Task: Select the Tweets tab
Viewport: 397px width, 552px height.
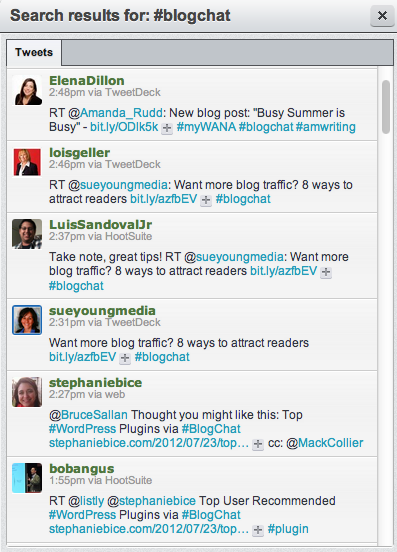Action: coord(34,52)
